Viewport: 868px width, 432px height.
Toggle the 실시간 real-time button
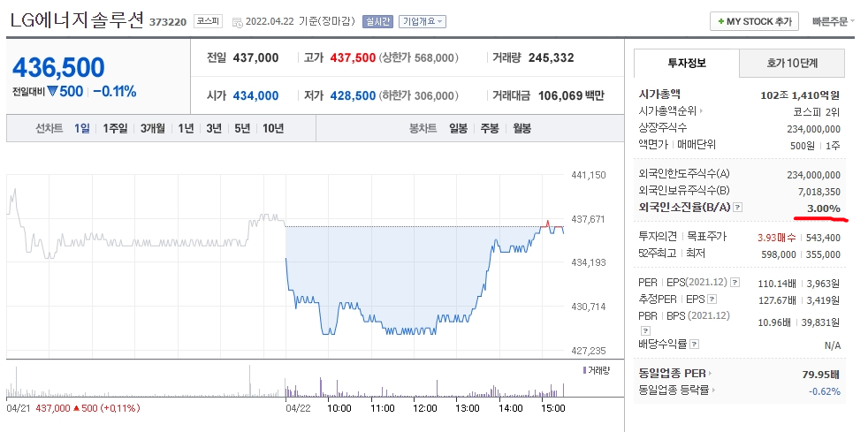[377, 22]
